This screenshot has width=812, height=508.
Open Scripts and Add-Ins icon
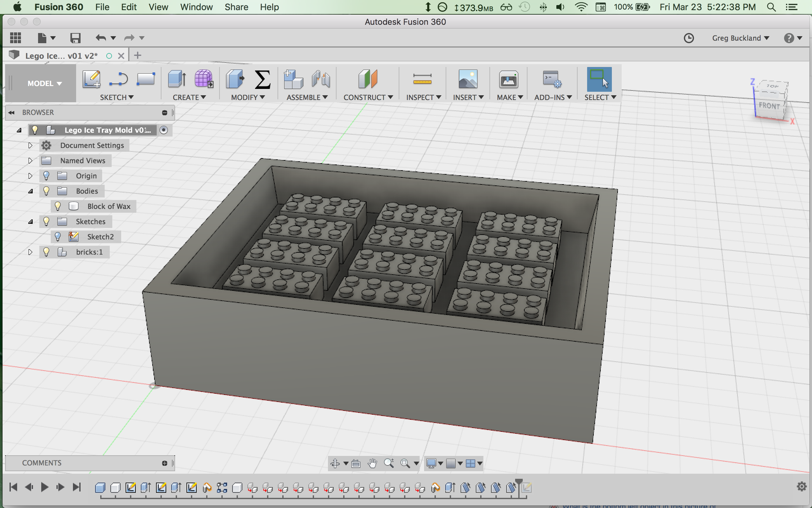pyautogui.click(x=552, y=79)
